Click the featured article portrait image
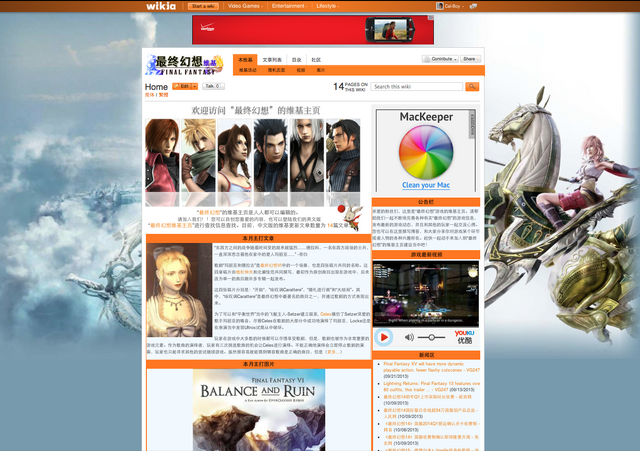Viewport: 640px width, 451px height. pos(179,290)
